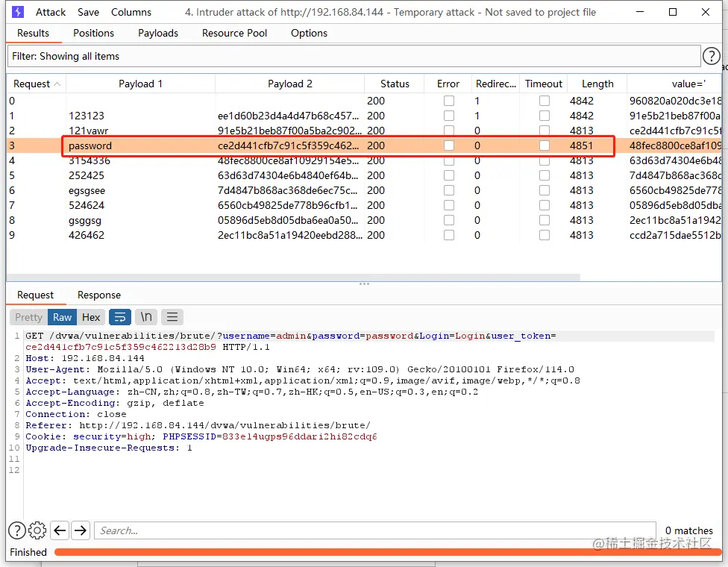Viewport: 728px width, 567px height.
Task: Open the message editor hamburger menu
Action: pos(172,317)
